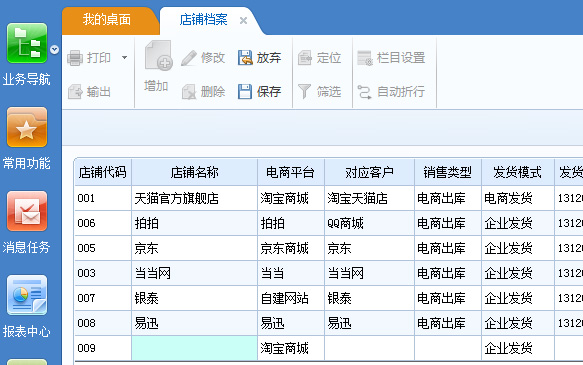Screen dimensions: 583x365
Task: Click the 京东商城 platform cell
Action: 291,248
